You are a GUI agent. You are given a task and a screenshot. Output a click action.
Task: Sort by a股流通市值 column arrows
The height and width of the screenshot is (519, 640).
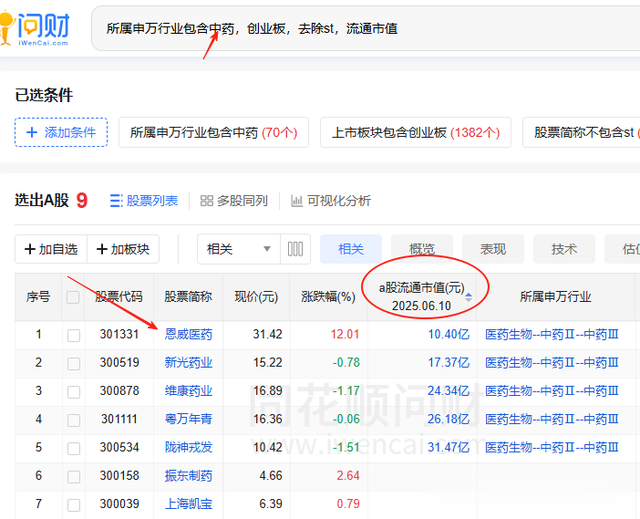[469, 297]
